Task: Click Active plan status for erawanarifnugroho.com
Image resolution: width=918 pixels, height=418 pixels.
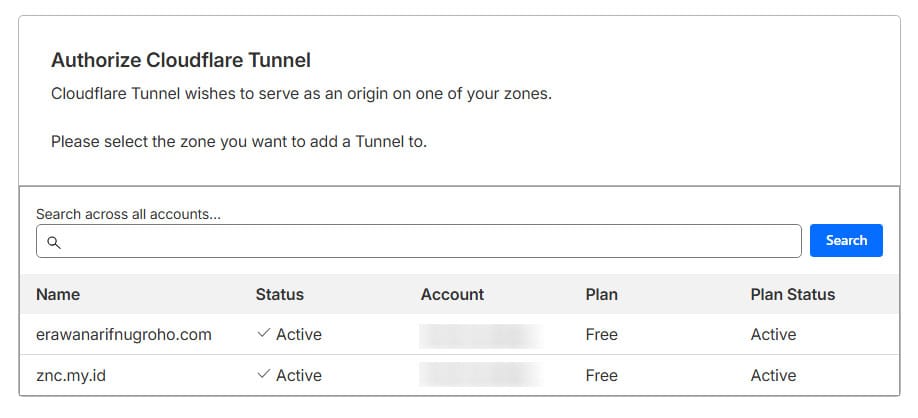Action: [774, 335]
